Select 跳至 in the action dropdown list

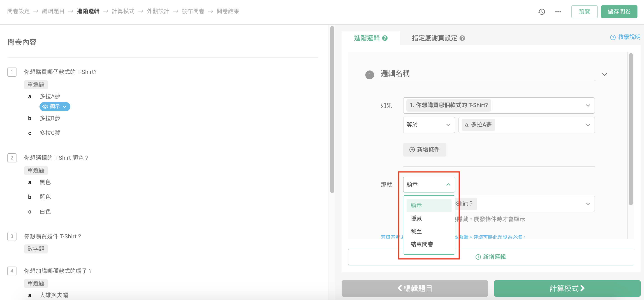[416, 231]
